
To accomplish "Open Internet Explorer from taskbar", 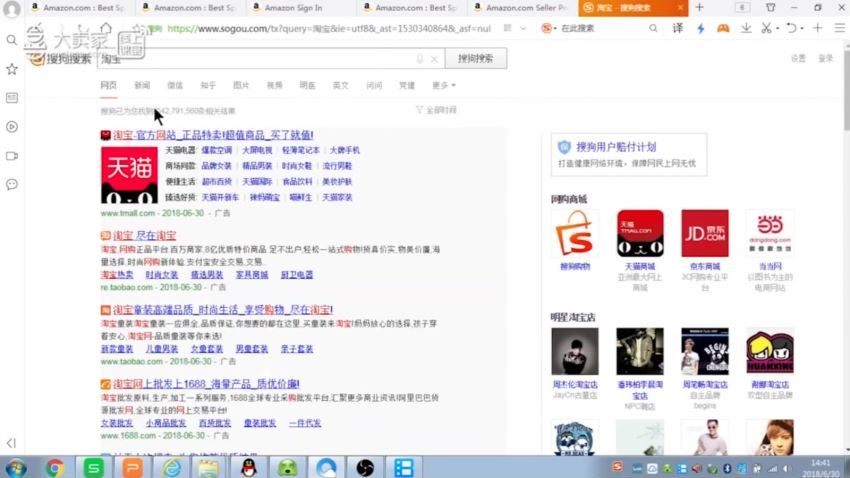I will click(x=171, y=467).
